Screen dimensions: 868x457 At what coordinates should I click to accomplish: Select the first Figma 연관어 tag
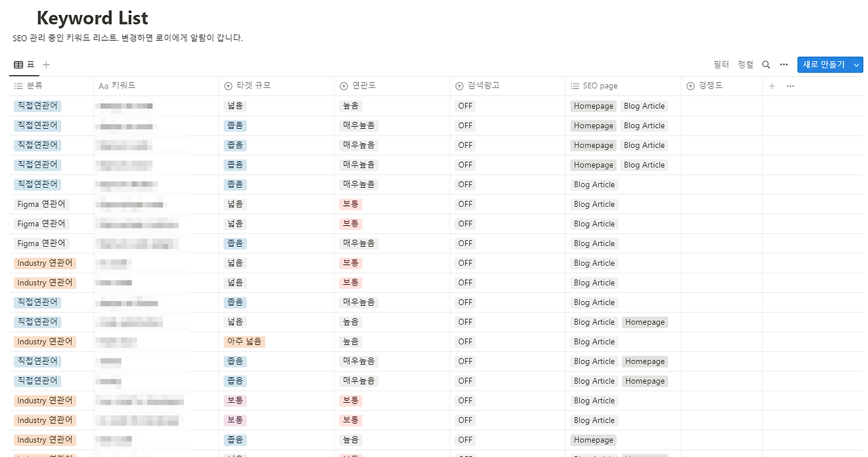[41, 204]
